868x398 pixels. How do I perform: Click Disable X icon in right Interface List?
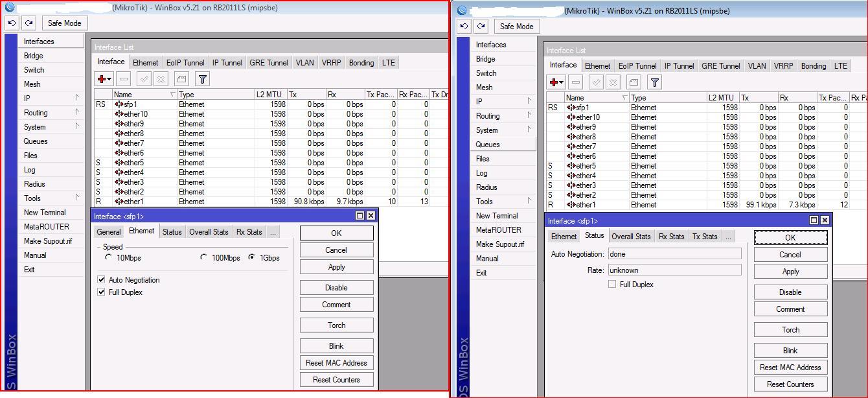tap(613, 82)
